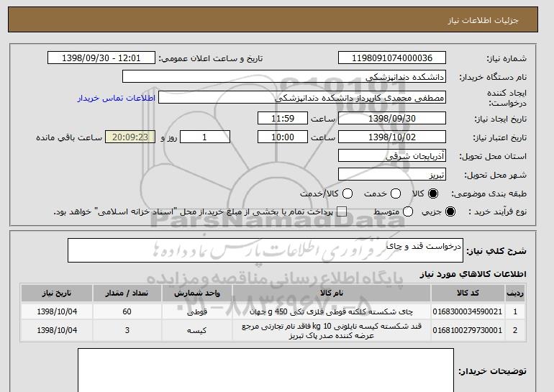Click the city field تبریز
Screen dimensions: 554x392
tap(392, 175)
